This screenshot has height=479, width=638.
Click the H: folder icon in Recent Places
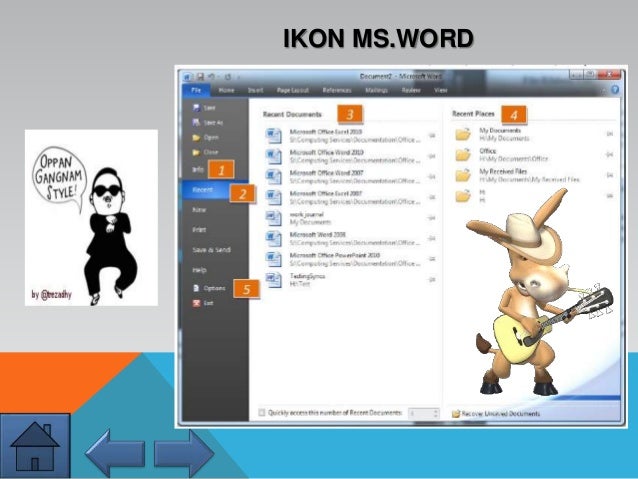[x=463, y=196]
